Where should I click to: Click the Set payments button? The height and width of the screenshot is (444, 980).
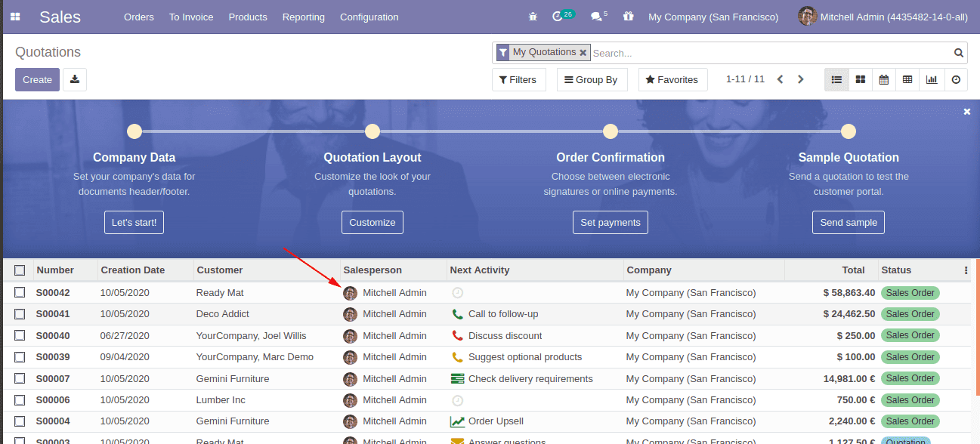coord(611,222)
